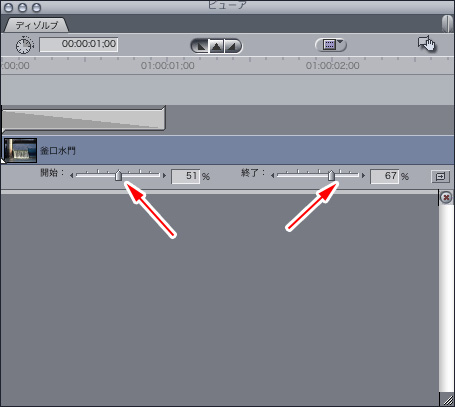Click the 開始 slider handle
This screenshot has height=407, width=455.
point(118,175)
